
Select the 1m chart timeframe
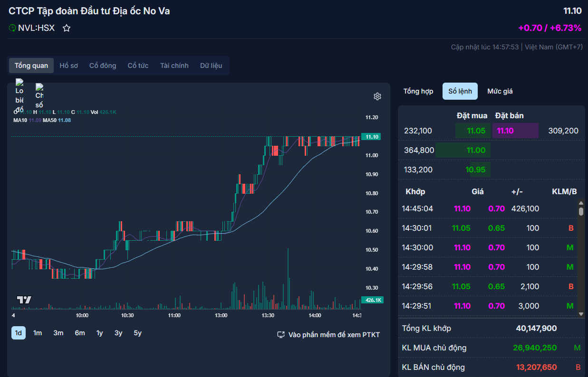point(38,333)
